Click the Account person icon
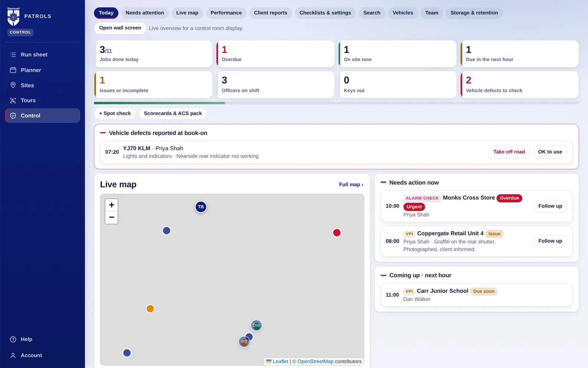The image size is (588, 368). 13,355
